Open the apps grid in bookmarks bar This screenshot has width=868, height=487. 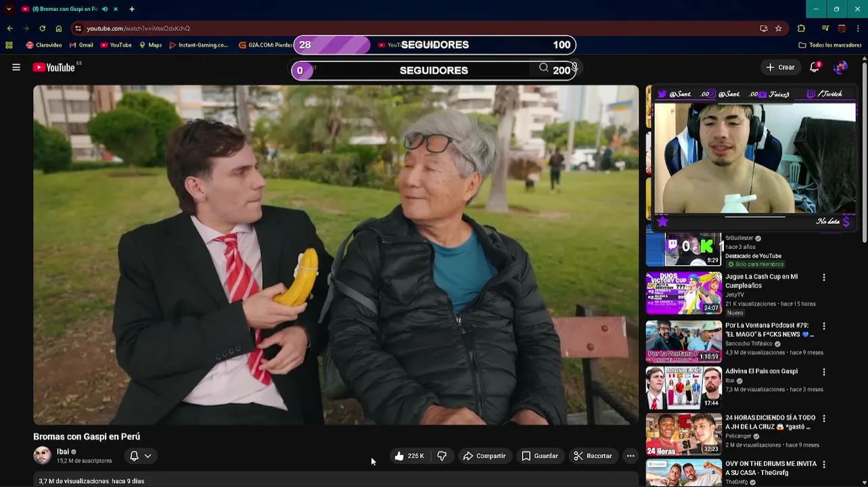pos(9,45)
